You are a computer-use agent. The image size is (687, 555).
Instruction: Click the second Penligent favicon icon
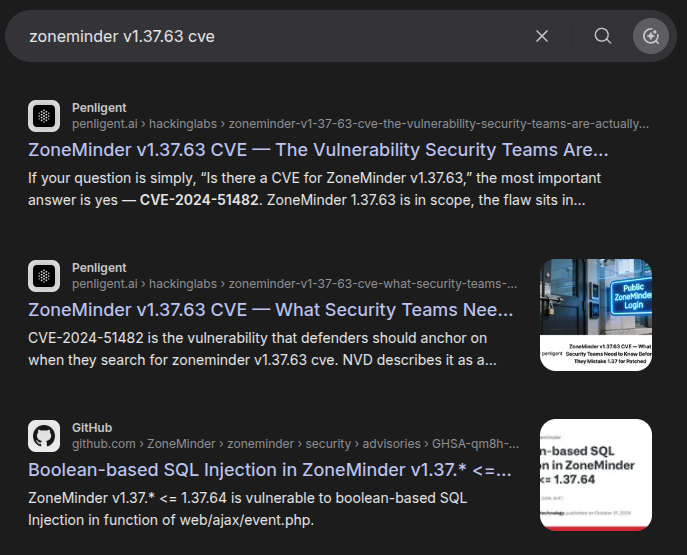coord(44,276)
